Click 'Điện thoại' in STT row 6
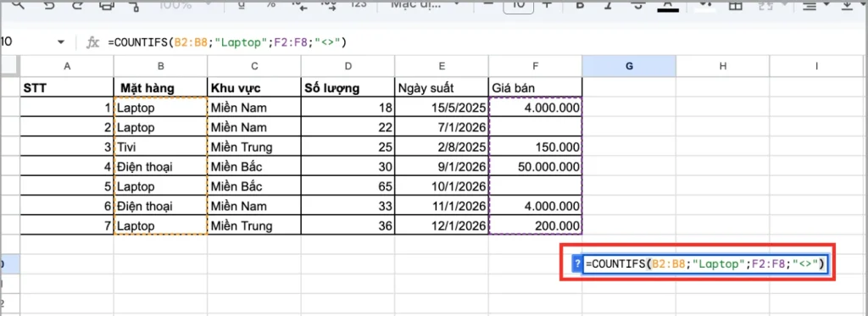The width and height of the screenshot is (868, 316). pyautogui.click(x=160, y=206)
